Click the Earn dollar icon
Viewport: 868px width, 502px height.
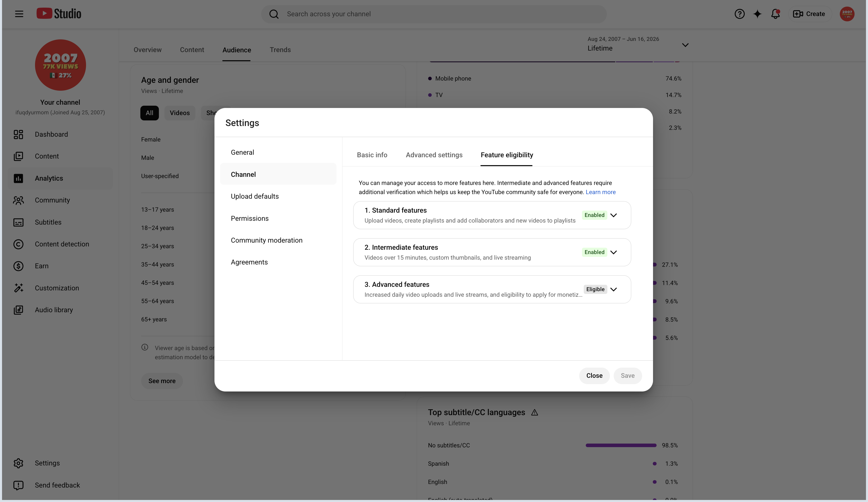point(18,266)
